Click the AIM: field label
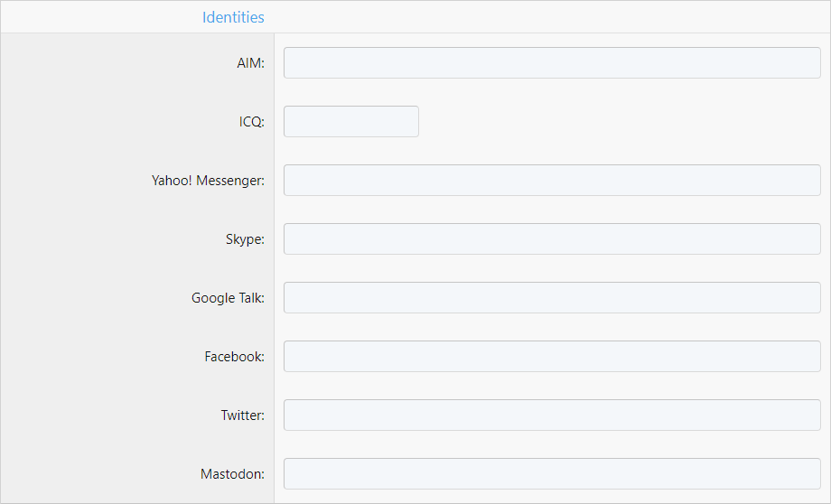This screenshot has width=831, height=504. point(251,63)
